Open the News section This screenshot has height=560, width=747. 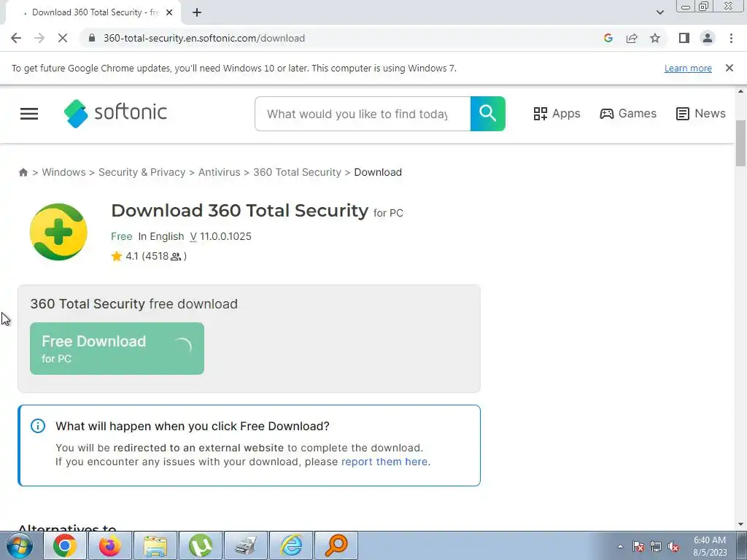[x=701, y=113]
